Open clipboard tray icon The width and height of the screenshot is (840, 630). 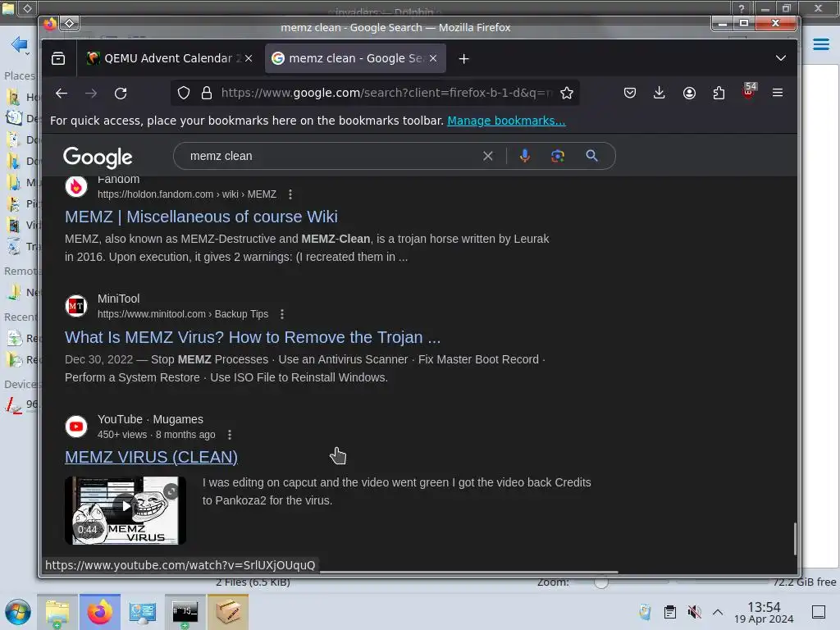click(669, 612)
